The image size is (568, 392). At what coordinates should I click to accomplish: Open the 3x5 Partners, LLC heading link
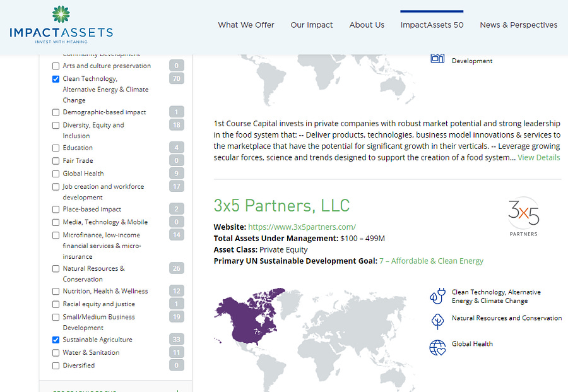pyautogui.click(x=281, y=205)
